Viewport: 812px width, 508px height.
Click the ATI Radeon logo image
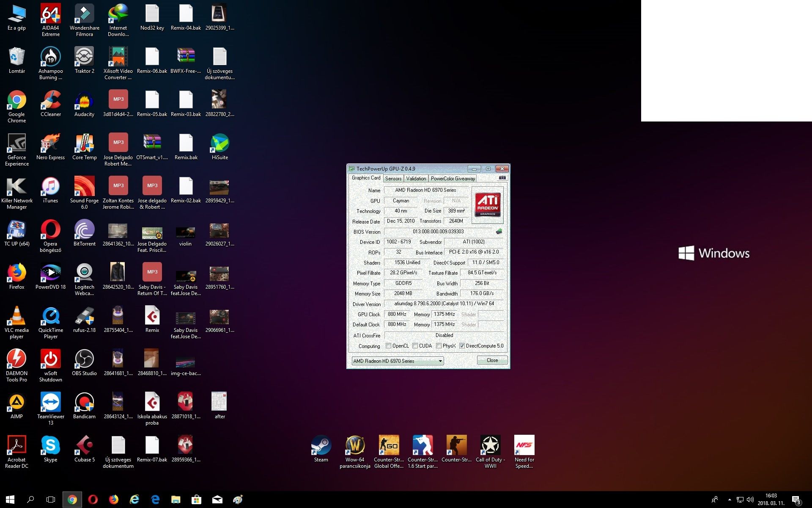[x=488, y=205]
